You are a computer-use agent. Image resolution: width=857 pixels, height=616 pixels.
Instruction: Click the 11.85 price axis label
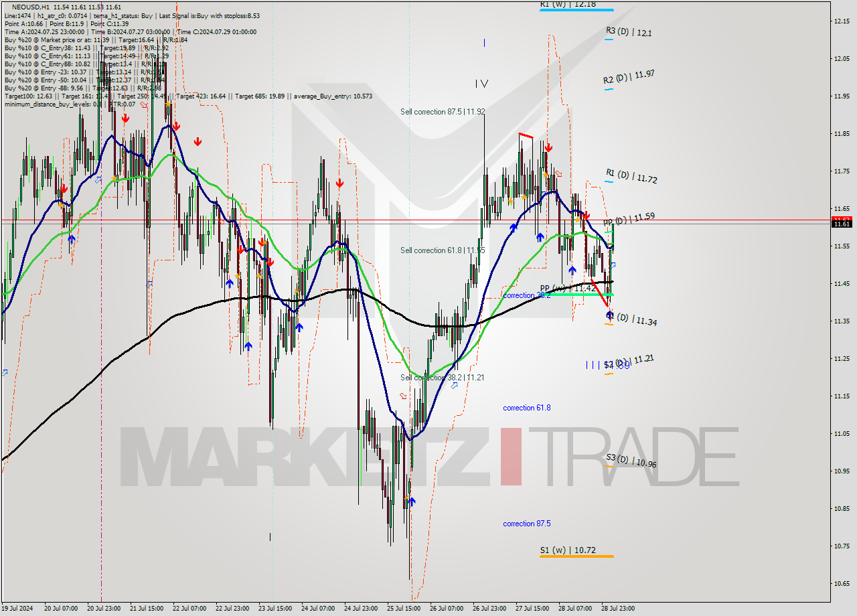842,134
